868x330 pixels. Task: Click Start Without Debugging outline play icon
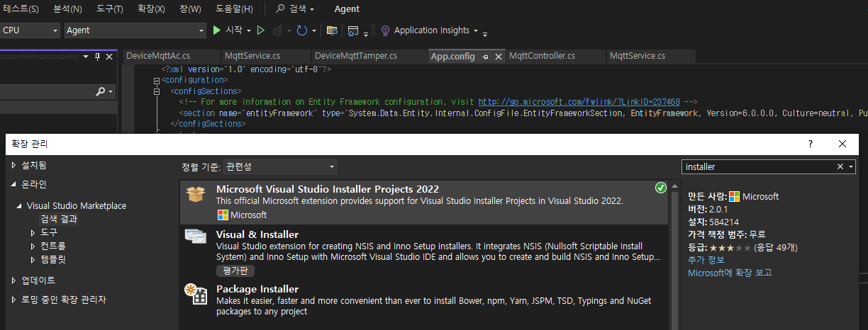tap(261, 30)
